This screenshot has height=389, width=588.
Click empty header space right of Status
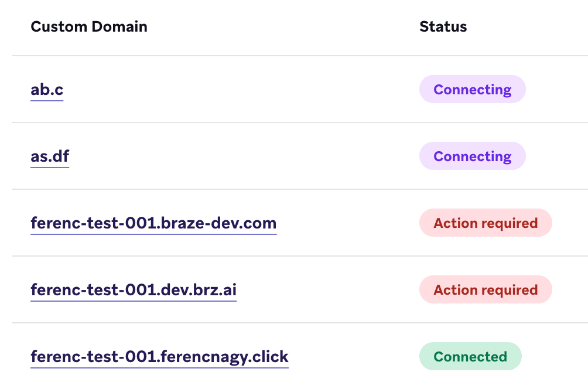click(527, 26)
